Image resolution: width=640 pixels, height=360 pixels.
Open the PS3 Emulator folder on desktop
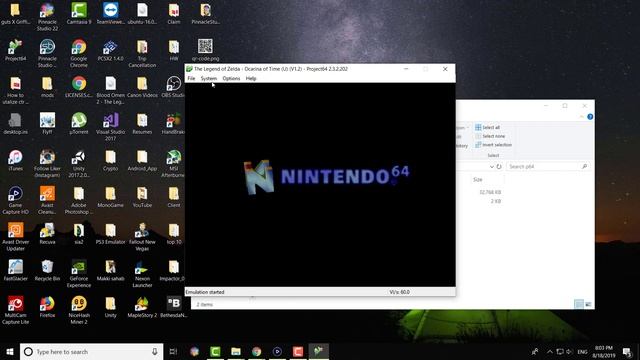click(110, 234)
